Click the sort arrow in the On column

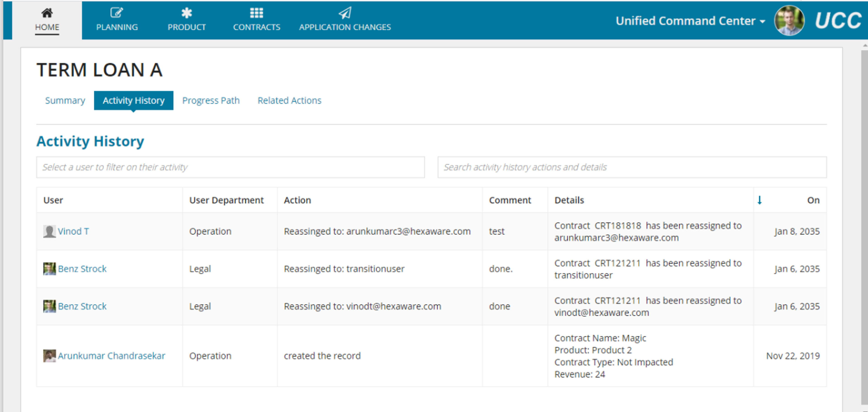pos(759,200)
